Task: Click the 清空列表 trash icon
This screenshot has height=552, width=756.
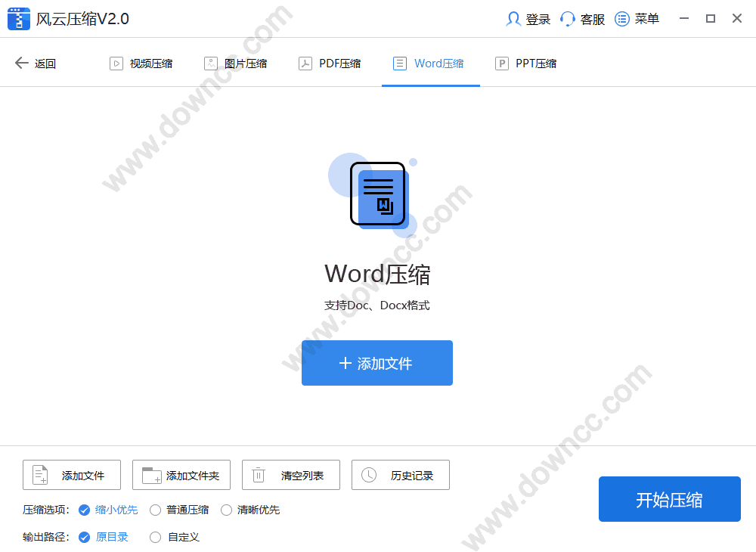Action: 259,475
